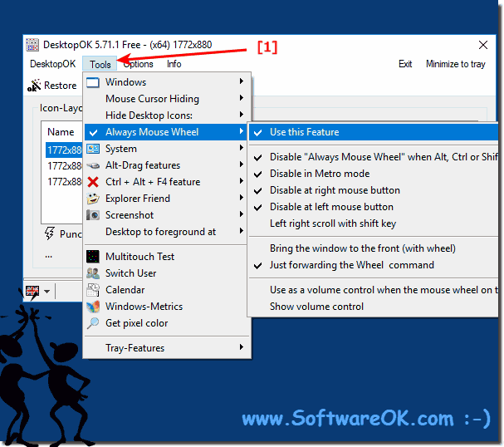The width and height of the screenshot is (504, 447).
Task: Click the Name column header
Action: click(61, 132)
